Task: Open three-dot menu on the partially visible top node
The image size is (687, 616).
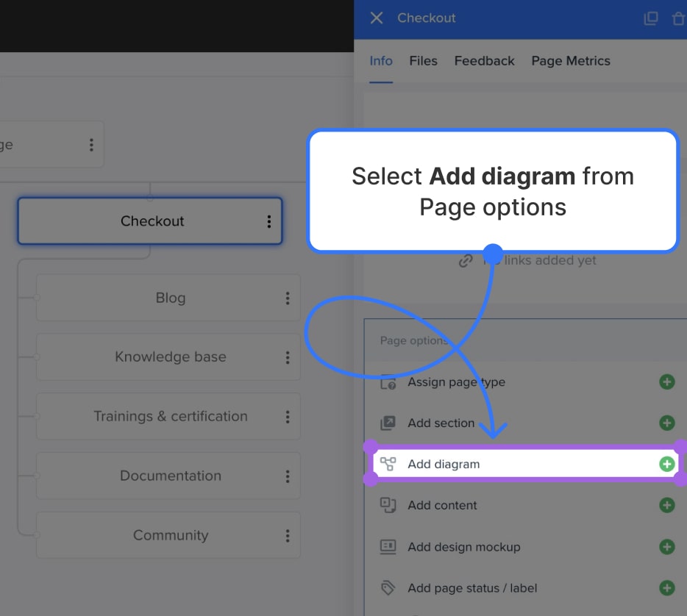Action: point(91,145)
